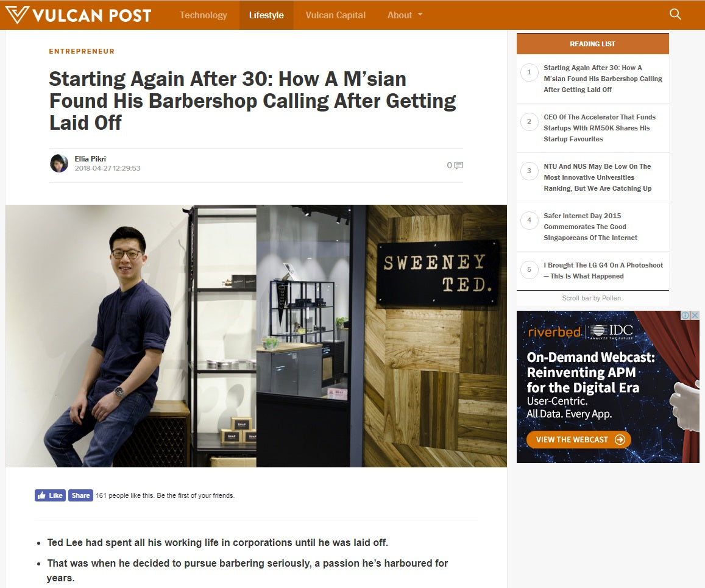Go to Vulcan Capital section
705x588 pixels.
[335, 15]
